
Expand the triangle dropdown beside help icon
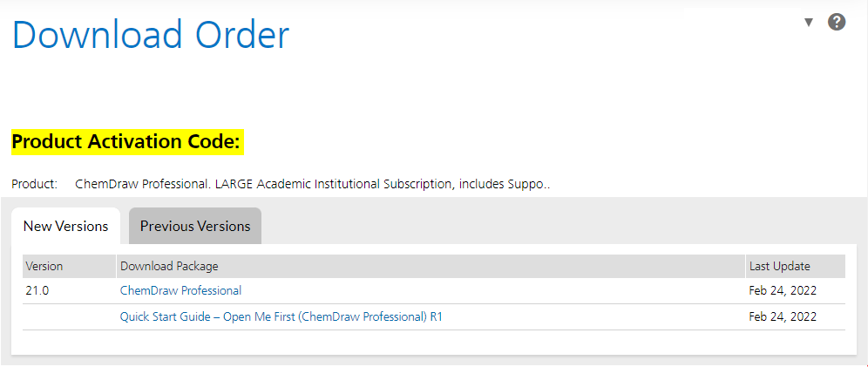(x=809, y=23)
